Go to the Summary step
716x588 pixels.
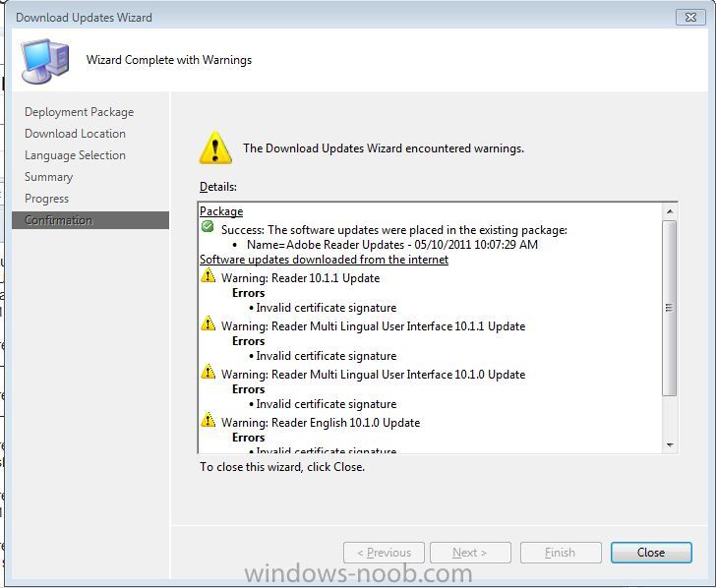click(x=48, y=177)
